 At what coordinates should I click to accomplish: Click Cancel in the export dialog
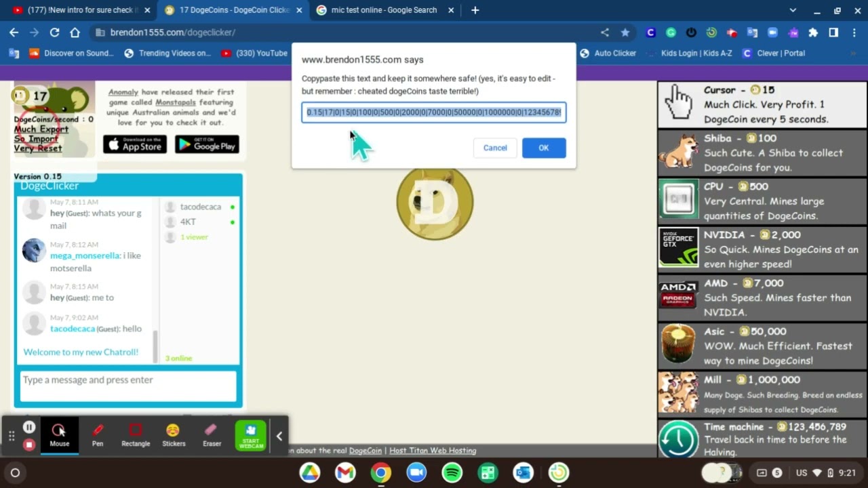495,148
